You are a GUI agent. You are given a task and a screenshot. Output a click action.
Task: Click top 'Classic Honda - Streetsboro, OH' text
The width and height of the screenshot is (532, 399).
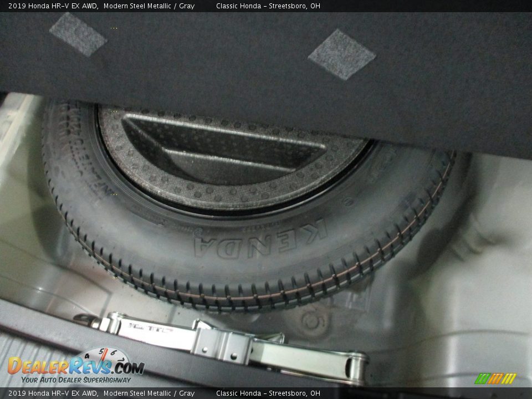click(268, 6)
